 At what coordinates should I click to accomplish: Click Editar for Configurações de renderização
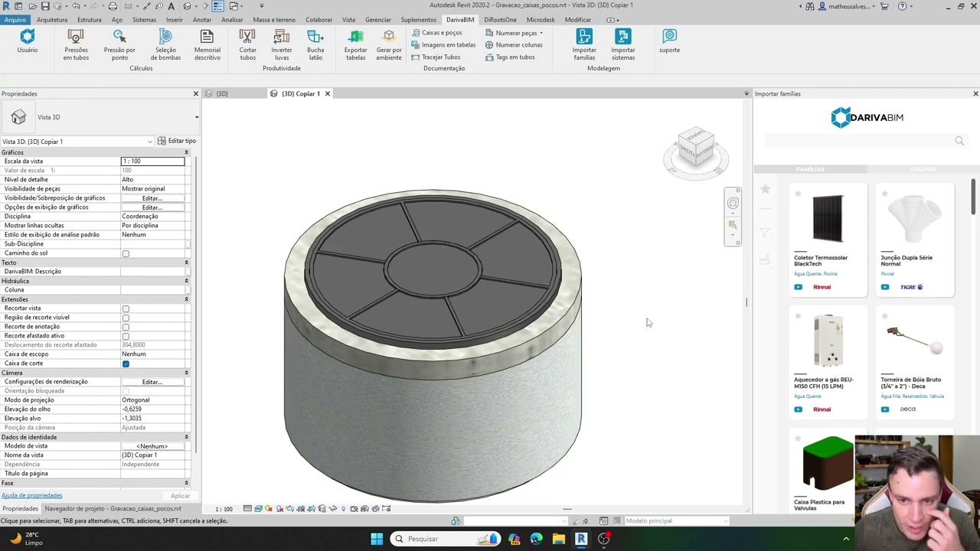[152, 382]
